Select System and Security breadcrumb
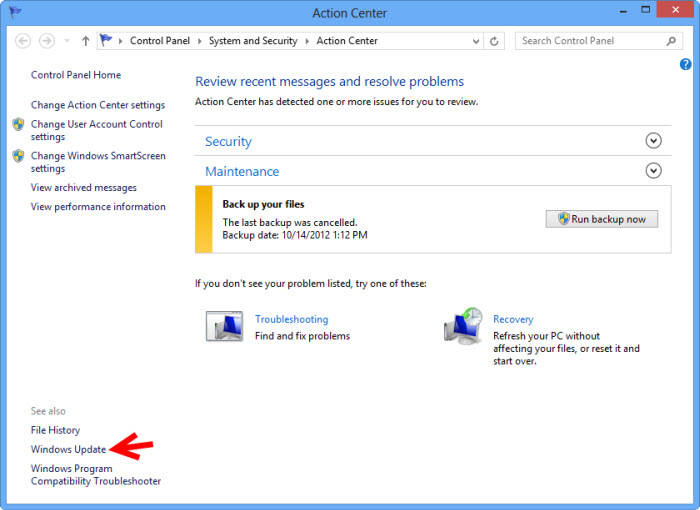Viewport: 700px width, 510px height. pos(253,41)
